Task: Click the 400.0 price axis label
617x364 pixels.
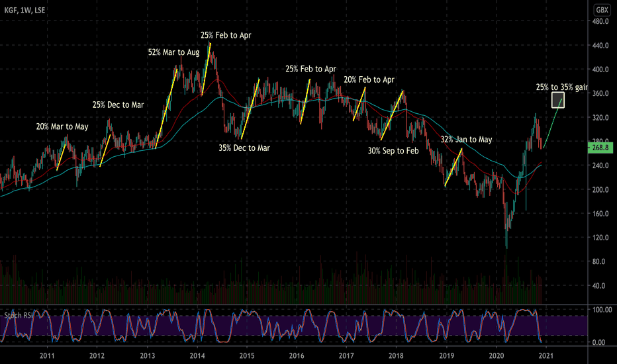Action: pyautogui.click(x=600, y=69)
